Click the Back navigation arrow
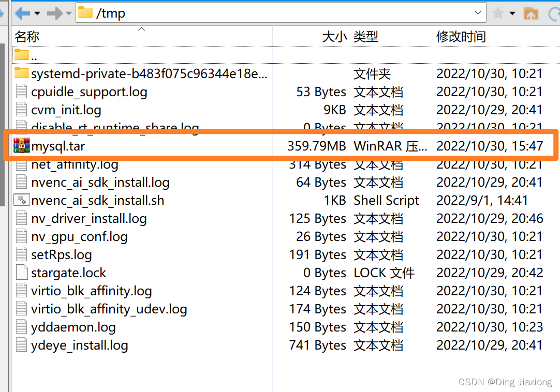This screenshot has height=392, width=560. (23, 13)
